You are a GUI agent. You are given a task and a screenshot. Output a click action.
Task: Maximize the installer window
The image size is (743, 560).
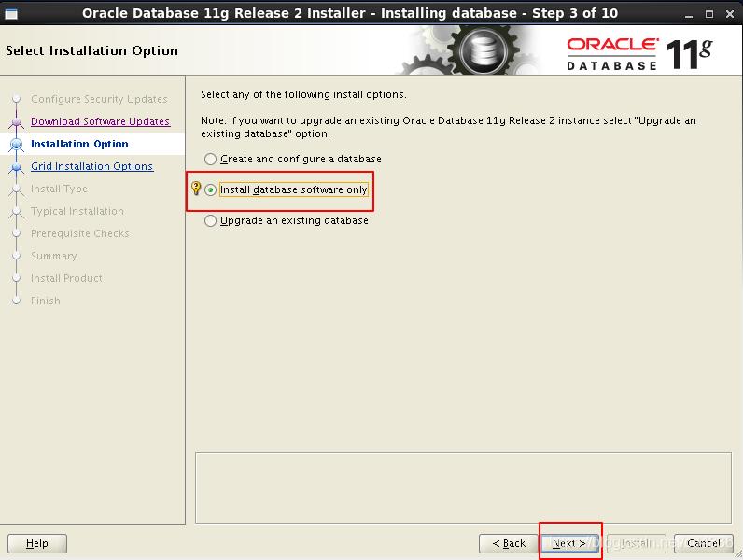coord(709,14)
